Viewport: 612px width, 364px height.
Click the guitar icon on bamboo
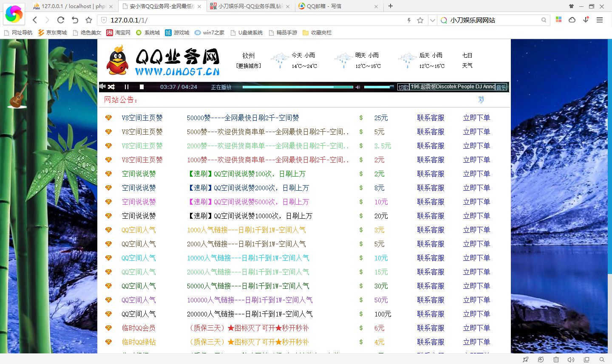pyautogui.click(x=18, y=96)
